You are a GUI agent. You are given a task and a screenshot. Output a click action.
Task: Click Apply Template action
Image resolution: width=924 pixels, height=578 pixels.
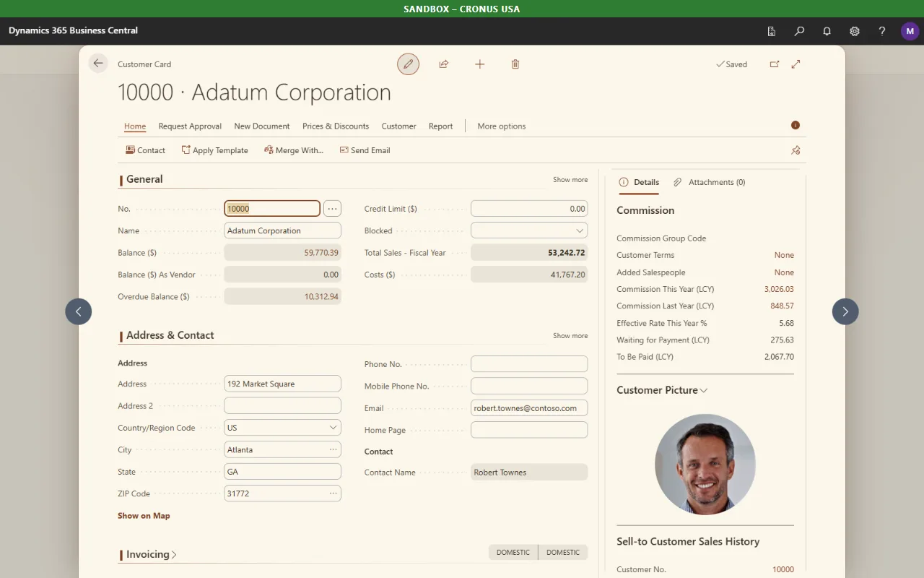click(214, 150)
